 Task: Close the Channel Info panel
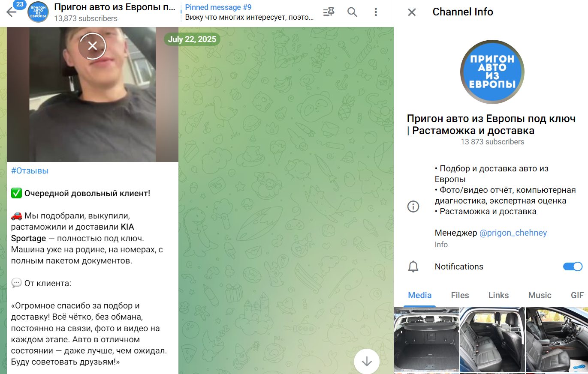click(x=412, y=12)
